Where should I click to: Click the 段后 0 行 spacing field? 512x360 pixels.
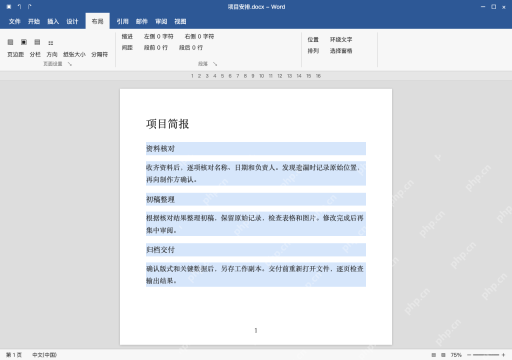pyautogui.click(x=191, y=48)
